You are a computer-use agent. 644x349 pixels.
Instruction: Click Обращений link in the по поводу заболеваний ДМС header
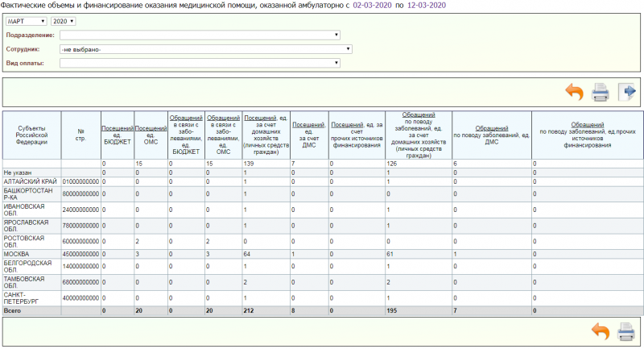point(491,128)
